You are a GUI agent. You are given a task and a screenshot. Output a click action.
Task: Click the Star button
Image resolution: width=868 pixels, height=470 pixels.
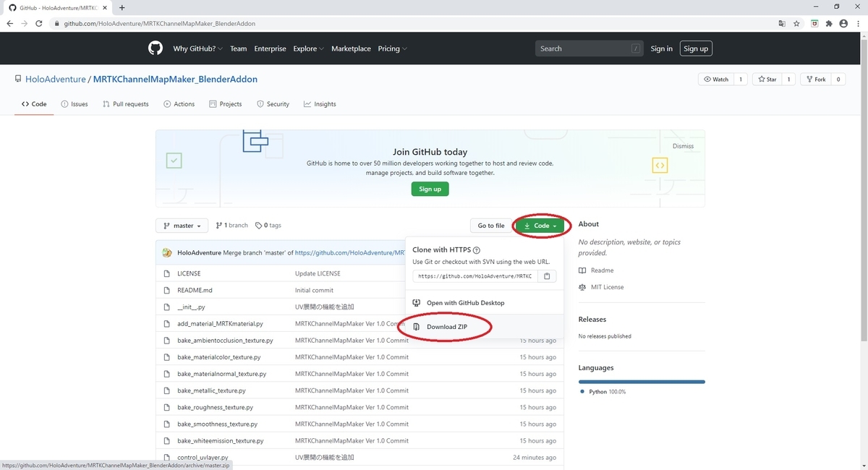coord(767,80)
